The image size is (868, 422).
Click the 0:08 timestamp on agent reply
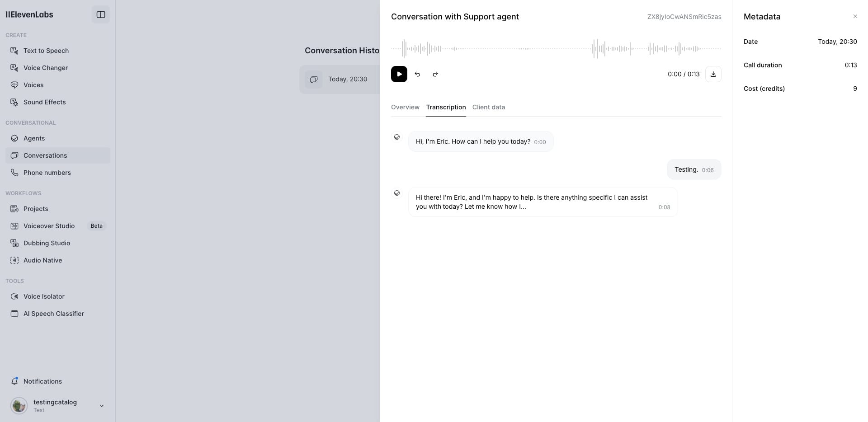click(x=664, y=207)
